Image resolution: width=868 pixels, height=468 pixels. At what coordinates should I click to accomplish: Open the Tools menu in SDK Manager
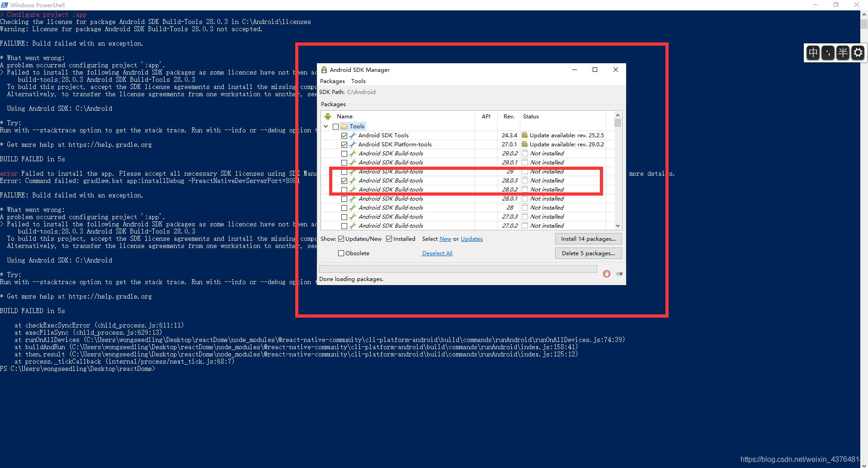click(359, 81)
